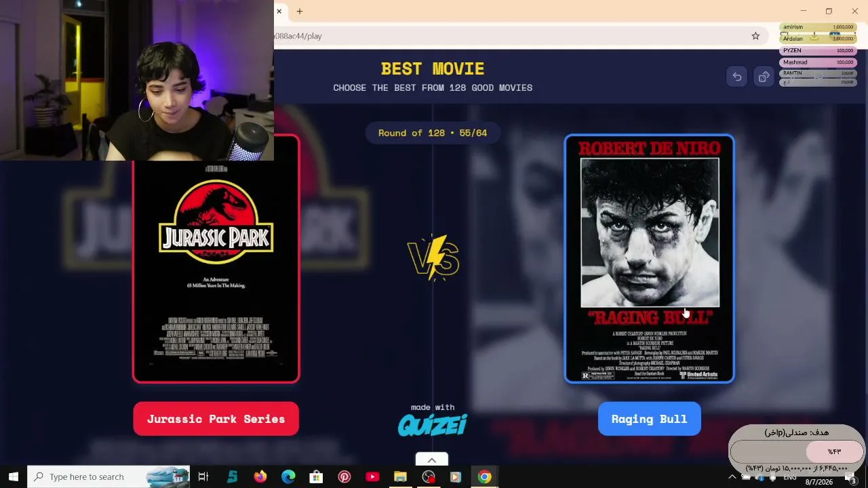Click the ENG language indicator

coord(790,477)
